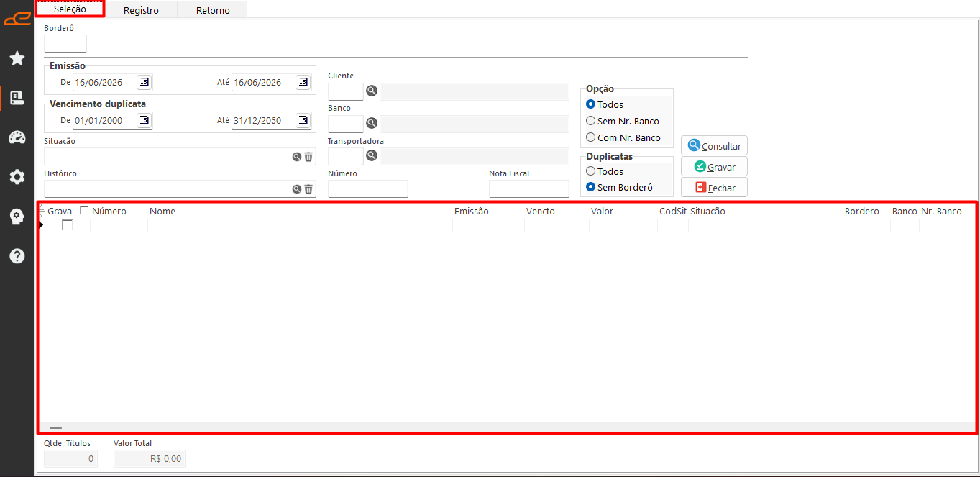
Task: Click the Consultar button
Action: point(714,145)
